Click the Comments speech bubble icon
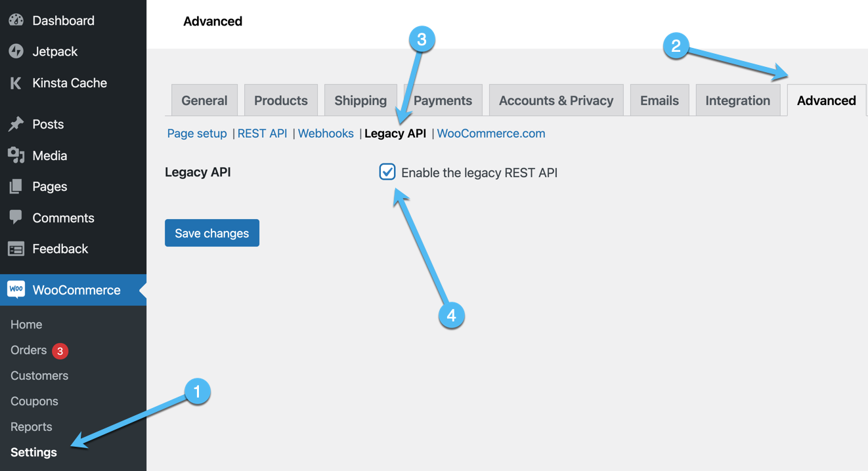This screenshot has height=471, width=868. (x=16, y=217)
